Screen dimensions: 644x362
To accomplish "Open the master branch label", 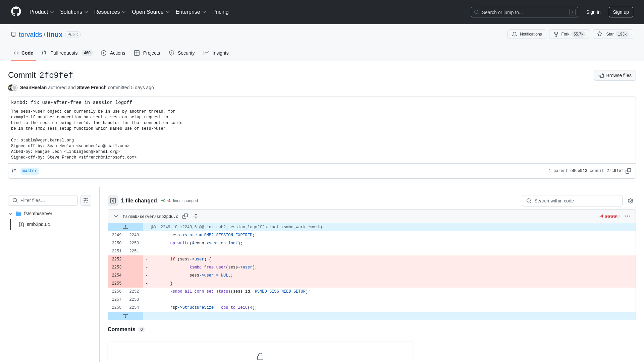I will pyautogui.click(x=30, y=171).
